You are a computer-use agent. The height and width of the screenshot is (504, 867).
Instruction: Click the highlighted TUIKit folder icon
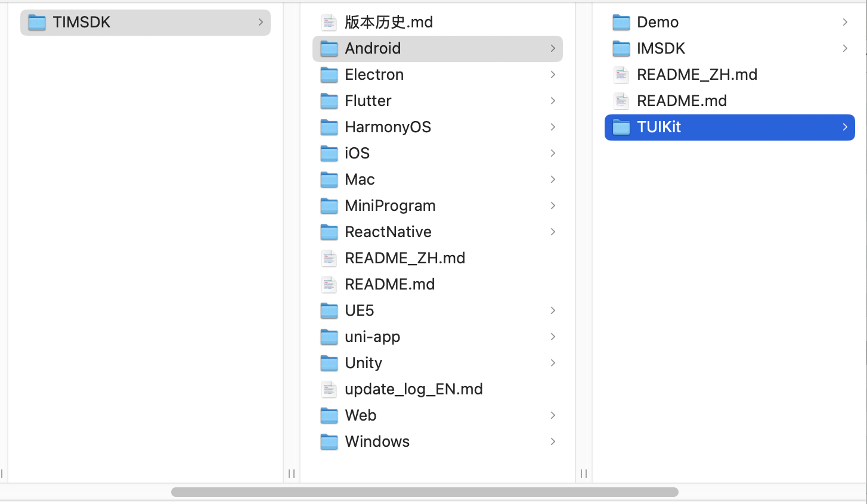[621, 127]
